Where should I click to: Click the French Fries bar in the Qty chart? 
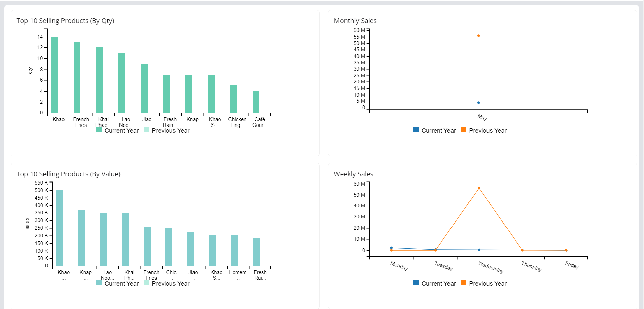77,77
